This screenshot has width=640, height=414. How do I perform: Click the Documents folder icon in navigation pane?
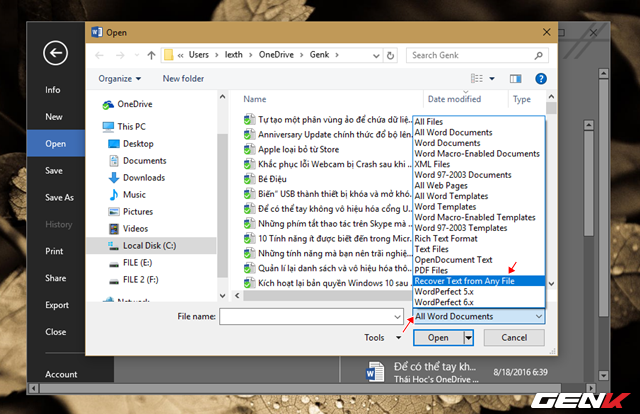114,161
